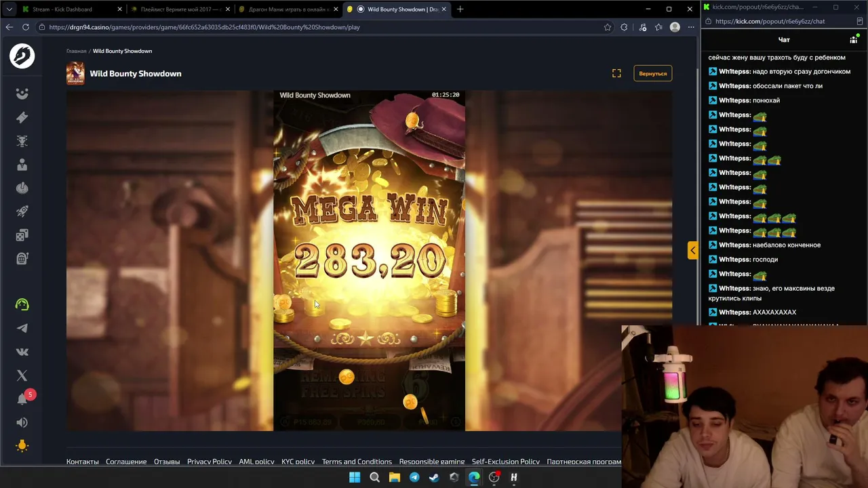Open the VK social link
The image size is (868, 488).
[x=22, y=352]
